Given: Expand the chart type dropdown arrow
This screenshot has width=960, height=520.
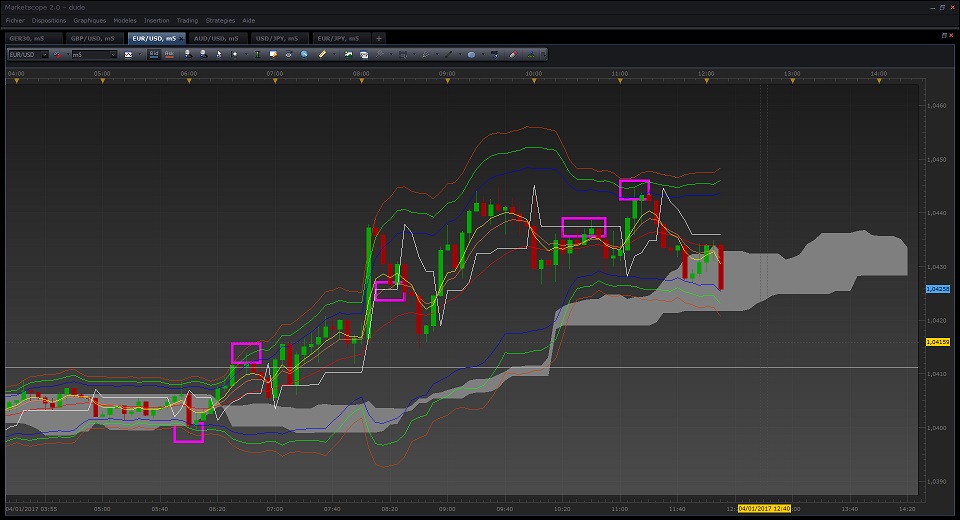Looking at the screenshot, I should pyautogui.click(x=140, y=55).
